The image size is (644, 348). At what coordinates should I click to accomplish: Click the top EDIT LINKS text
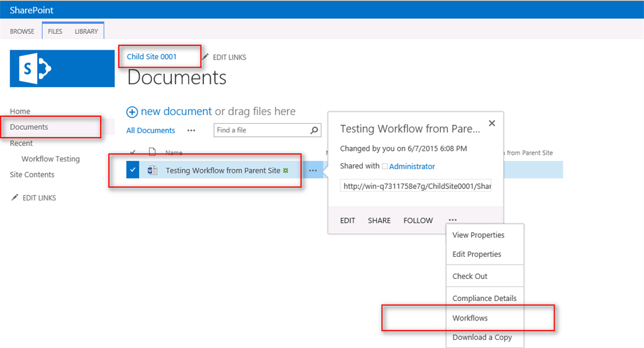point(229,57)
